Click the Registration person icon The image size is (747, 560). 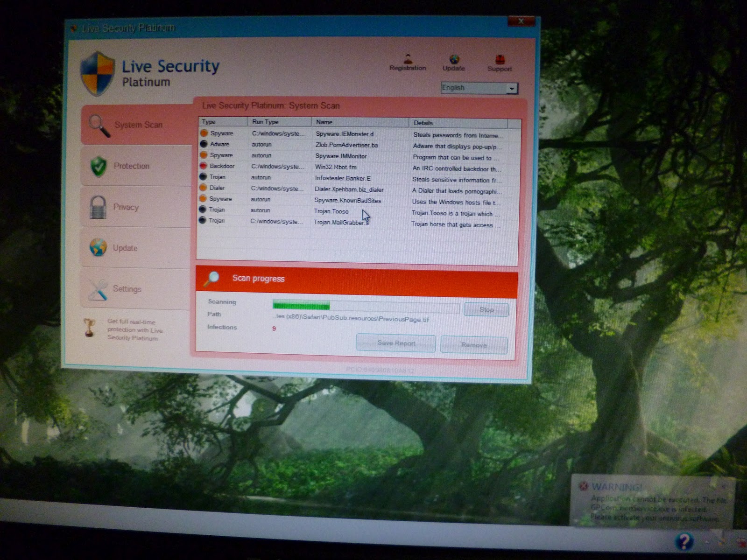(408, 59)
